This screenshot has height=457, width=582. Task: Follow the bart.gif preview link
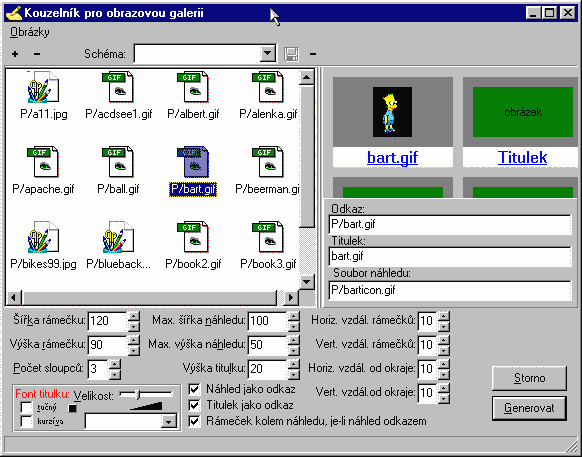click(x=392, y=157)
